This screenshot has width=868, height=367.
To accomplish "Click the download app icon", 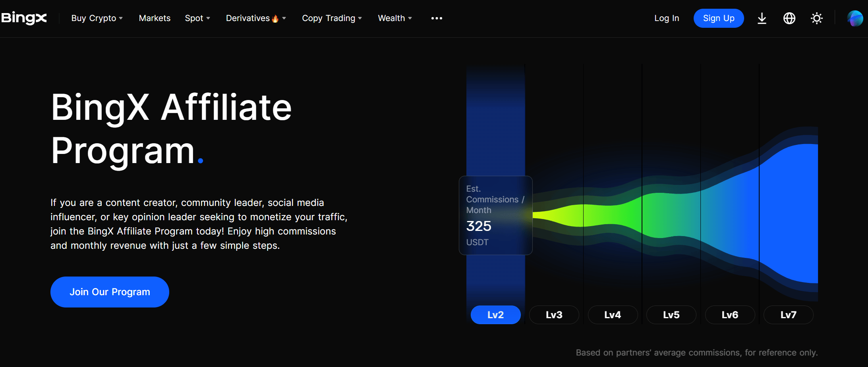I will tap(762, 19).
